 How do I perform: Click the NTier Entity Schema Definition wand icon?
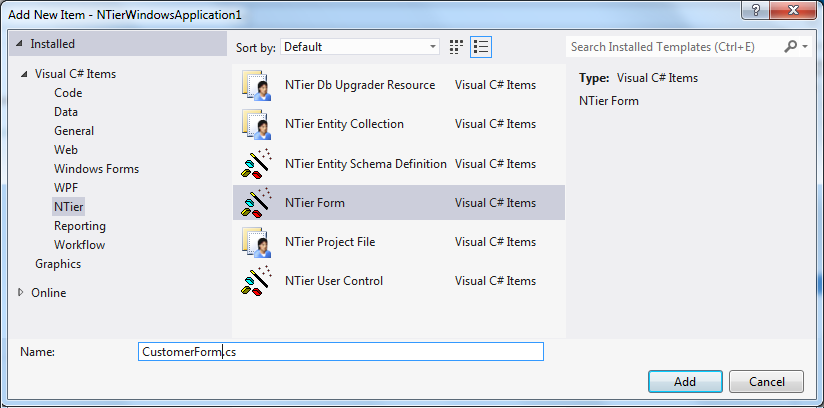tap(256, 164)
